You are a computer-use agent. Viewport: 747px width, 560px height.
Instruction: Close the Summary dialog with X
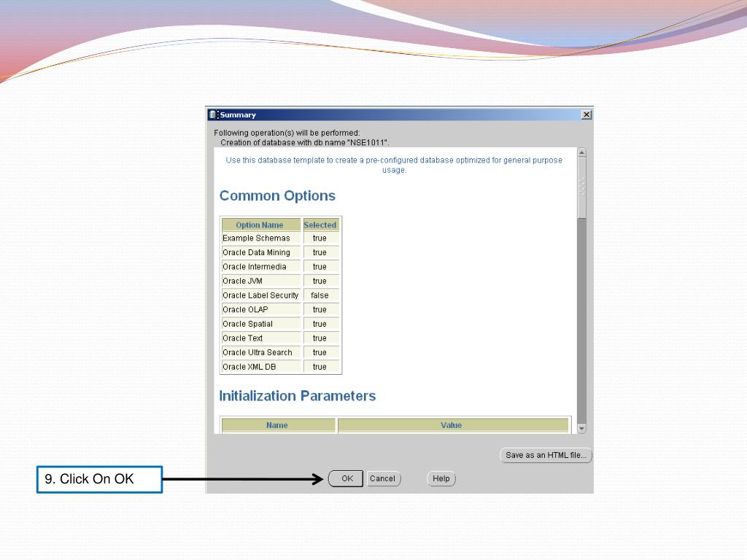587,114
